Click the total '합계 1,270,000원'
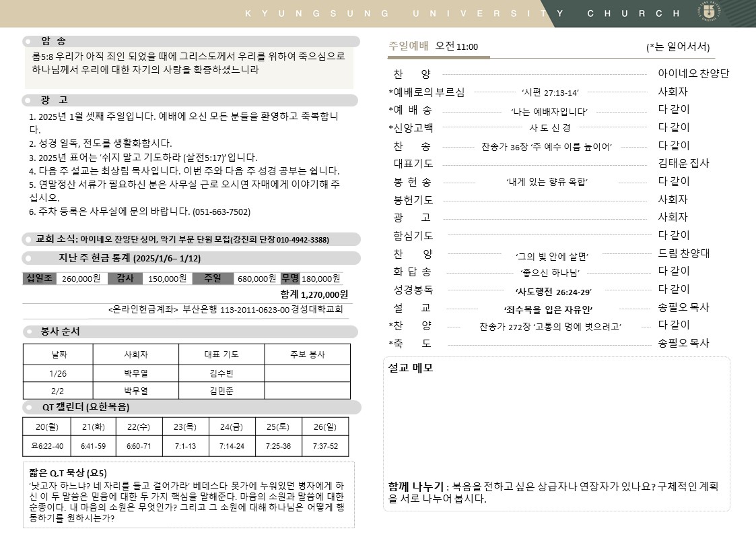This screenshot has height=535, width=756. (x=314, y=294)
